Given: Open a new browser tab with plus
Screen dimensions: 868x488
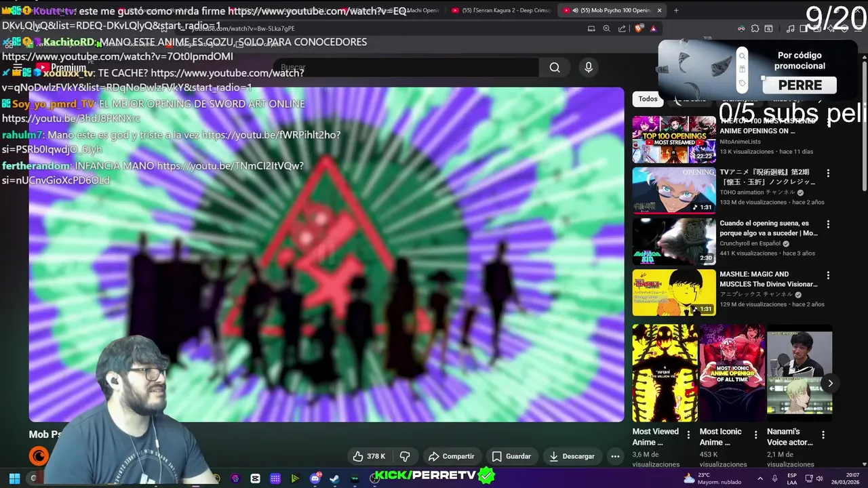Looking at the screenshot, I should (x=675, y=10).
